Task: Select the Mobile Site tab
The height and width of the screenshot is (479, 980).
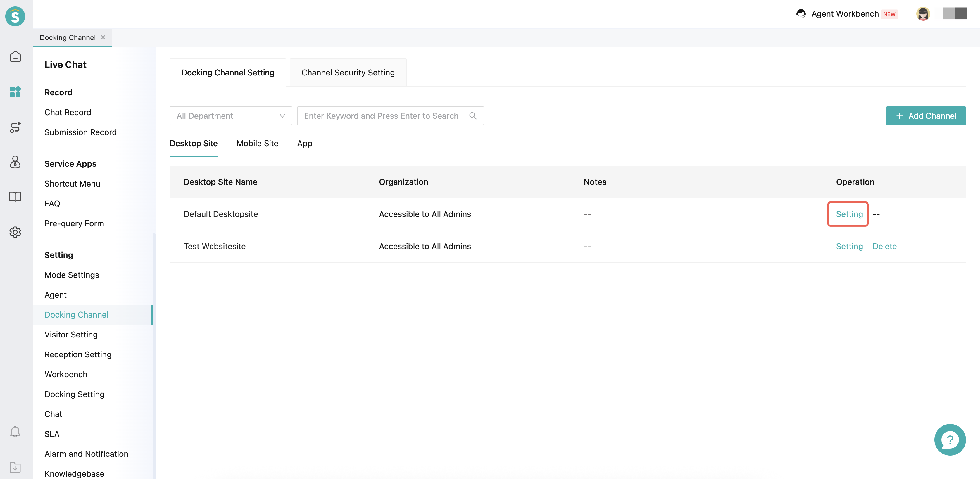Action: [x=257, y=143]
